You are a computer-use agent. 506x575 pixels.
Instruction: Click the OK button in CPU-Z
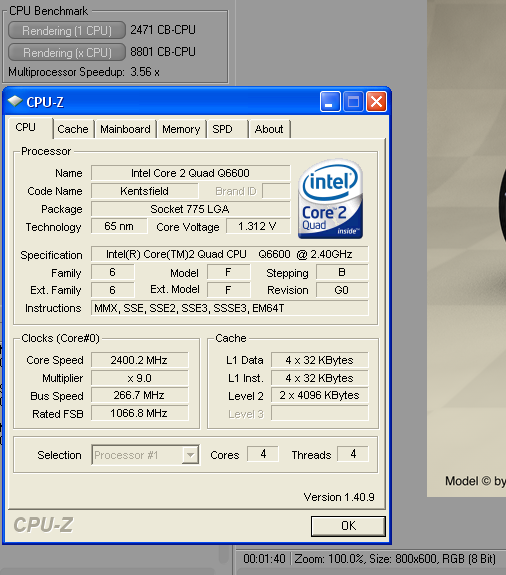[x=348, y=526]
